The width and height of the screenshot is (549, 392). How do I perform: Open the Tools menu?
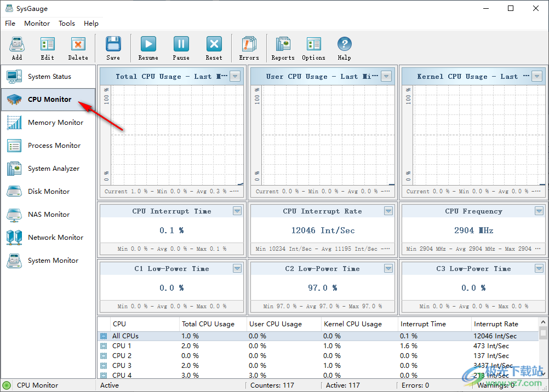point(66,24)
